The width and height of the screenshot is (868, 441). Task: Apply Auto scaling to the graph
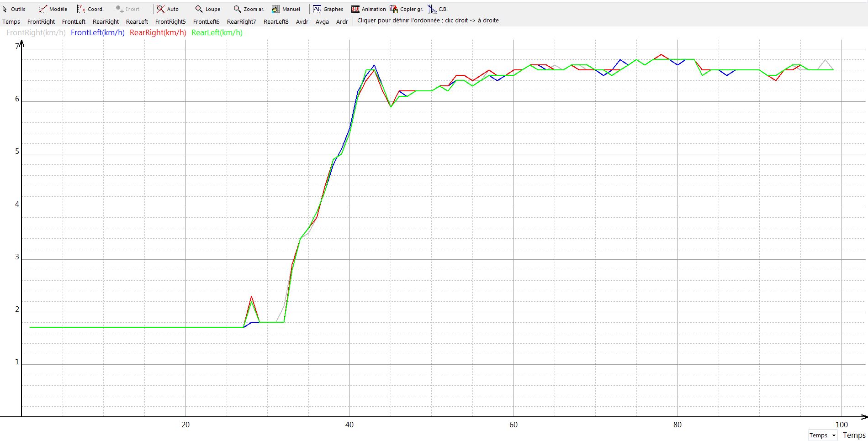(168, 9)
